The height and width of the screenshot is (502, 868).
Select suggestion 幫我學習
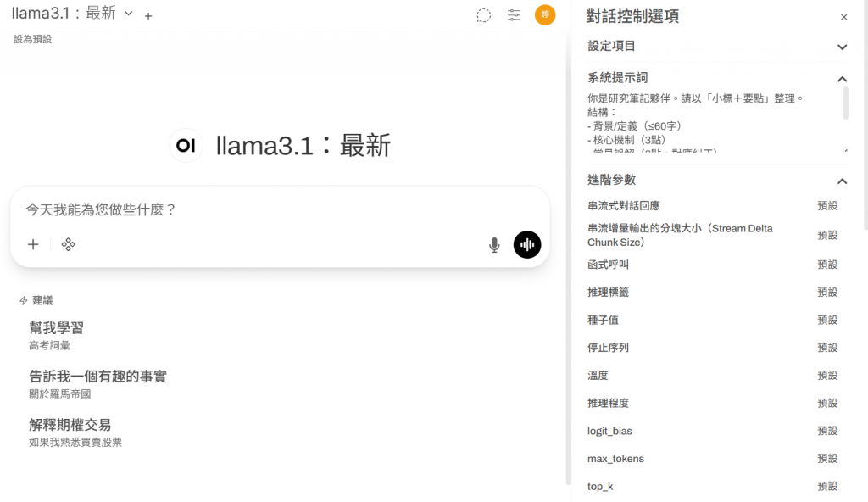[56, 336]
